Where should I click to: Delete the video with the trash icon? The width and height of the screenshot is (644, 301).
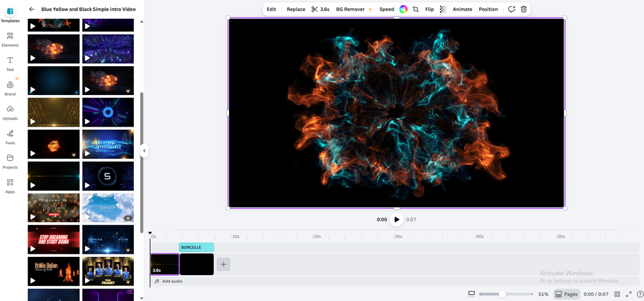pyautogui.click(x=524, y=9)
